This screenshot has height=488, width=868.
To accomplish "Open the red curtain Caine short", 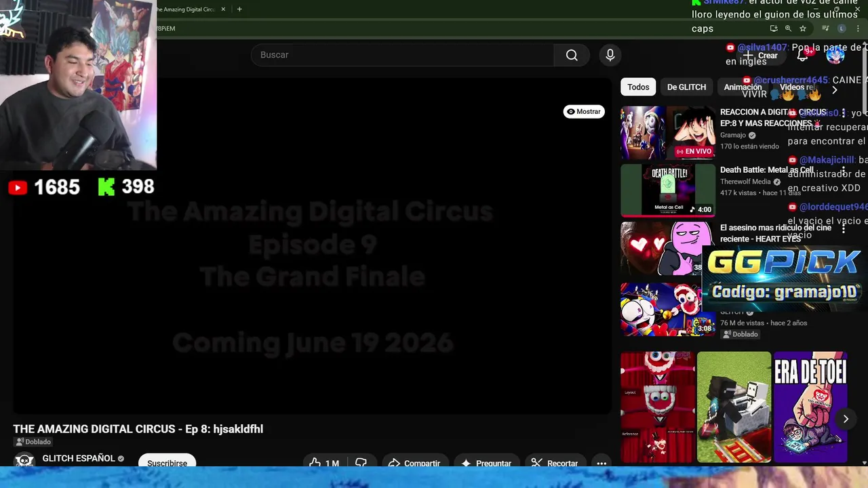I will click(x=657, y=407).
